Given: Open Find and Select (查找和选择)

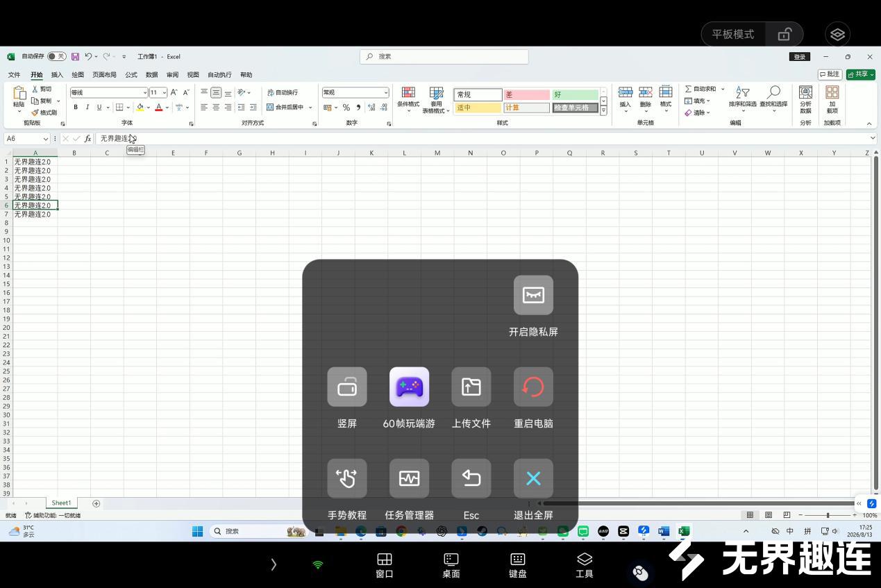Looking at the screenshot, I should (x=773, y=98).
